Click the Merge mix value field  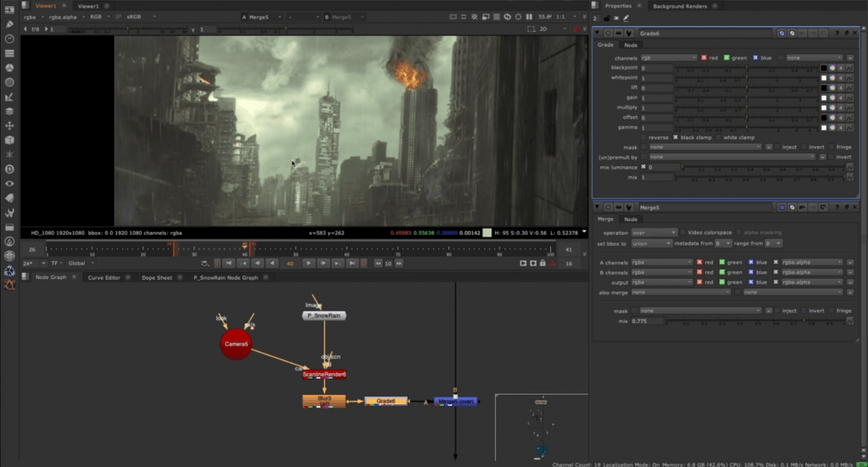647,321
